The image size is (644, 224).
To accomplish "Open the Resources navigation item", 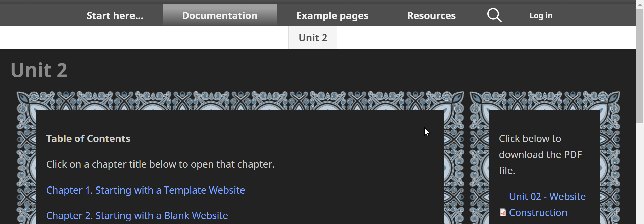I will pyautogui.click(x=431, y=15).
